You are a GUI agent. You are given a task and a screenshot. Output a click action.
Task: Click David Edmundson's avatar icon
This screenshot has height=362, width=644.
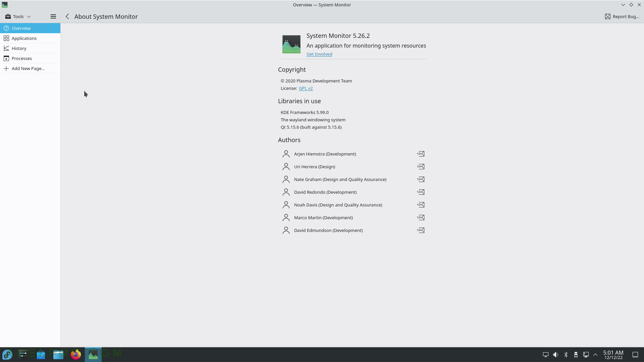[286, 230]
